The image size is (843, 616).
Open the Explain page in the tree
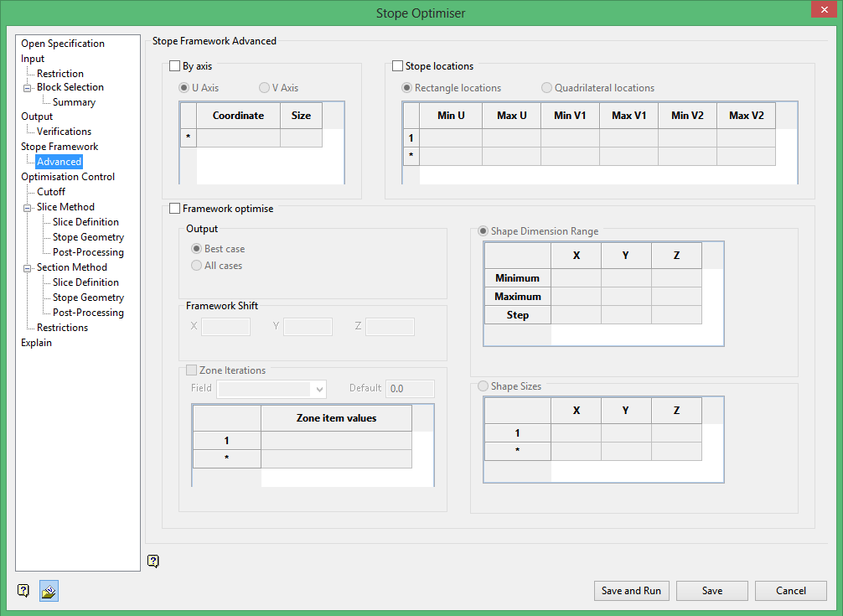(x=36, y=343)
